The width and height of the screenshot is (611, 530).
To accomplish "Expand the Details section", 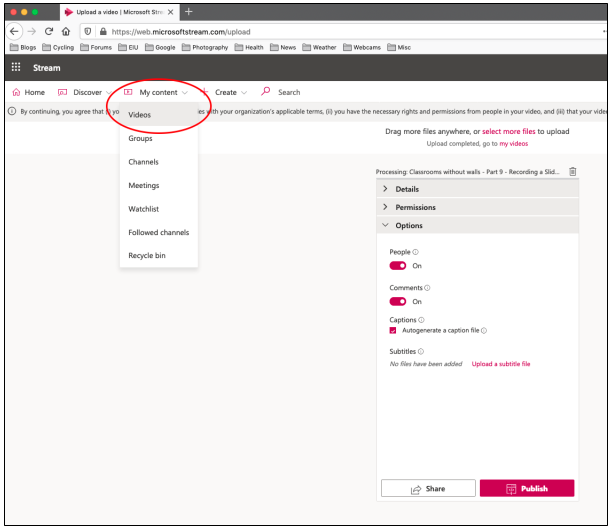I will pyautogui.click(x=407, y=189).
